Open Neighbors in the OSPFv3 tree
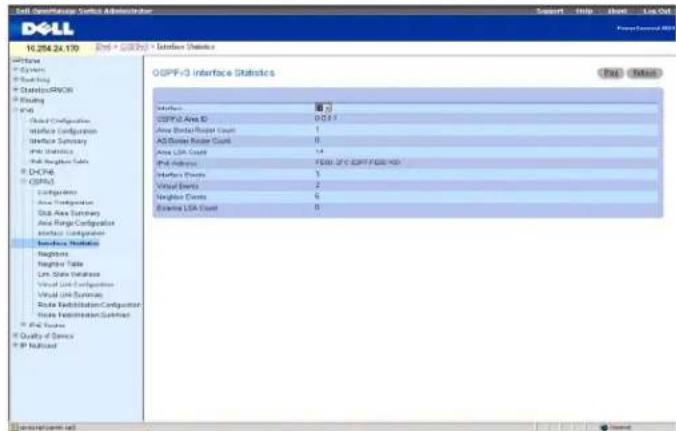The image size is (676, 431). (x=53, y=254)
